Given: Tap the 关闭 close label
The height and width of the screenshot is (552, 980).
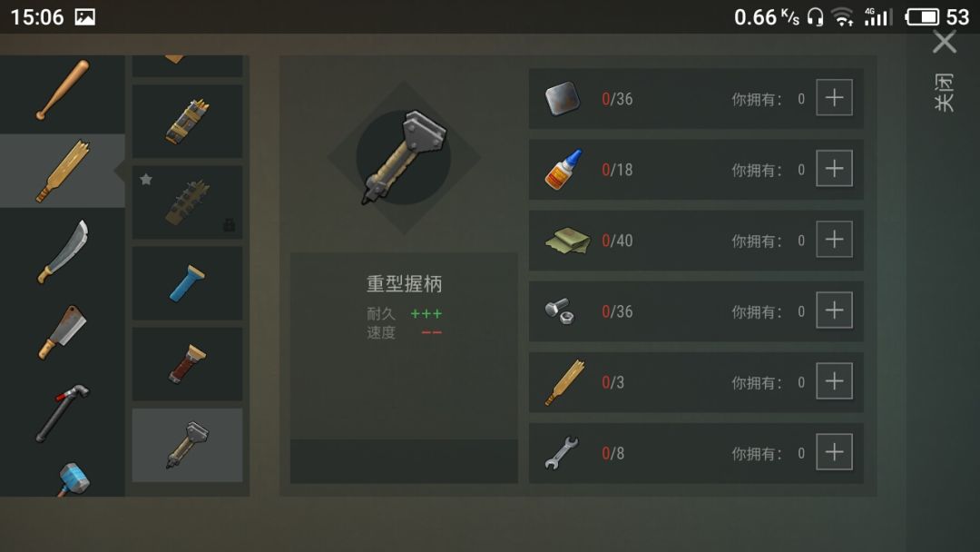Looking at the screenshot, I should click(x=945, y=93).
